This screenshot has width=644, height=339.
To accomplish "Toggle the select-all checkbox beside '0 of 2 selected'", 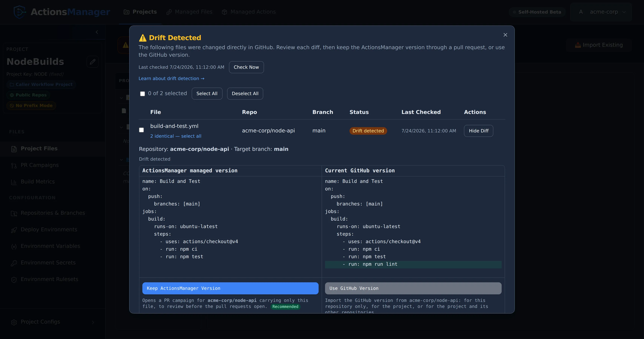I will coord(143,94).
